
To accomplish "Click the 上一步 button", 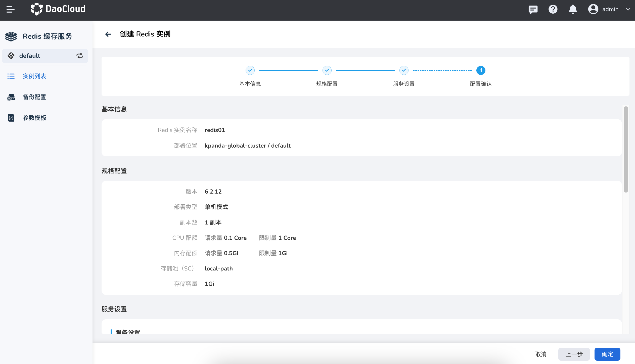I will point(574,354).
